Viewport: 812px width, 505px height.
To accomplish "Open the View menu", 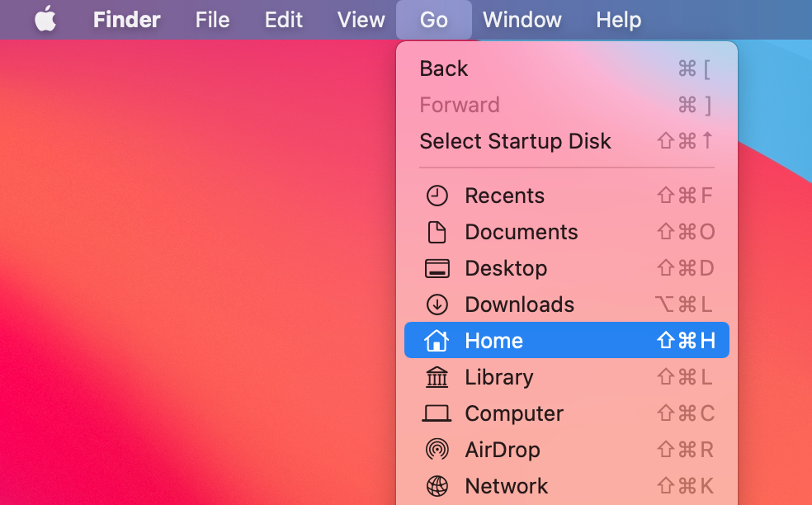I will [x=361, y=20].
